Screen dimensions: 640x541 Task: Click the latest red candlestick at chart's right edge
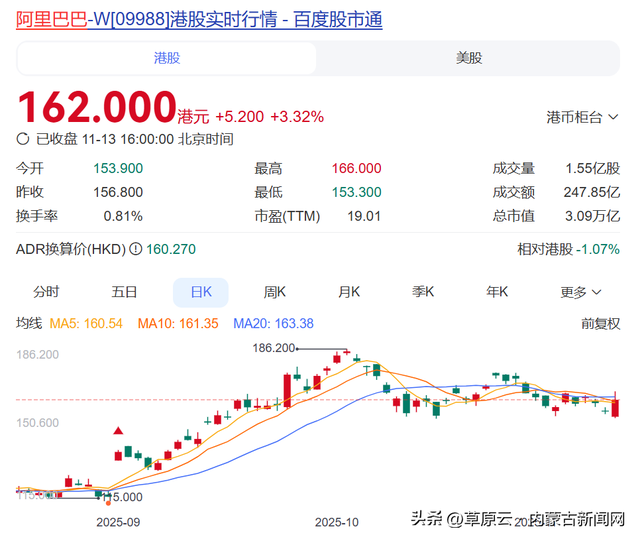point(615,407)
